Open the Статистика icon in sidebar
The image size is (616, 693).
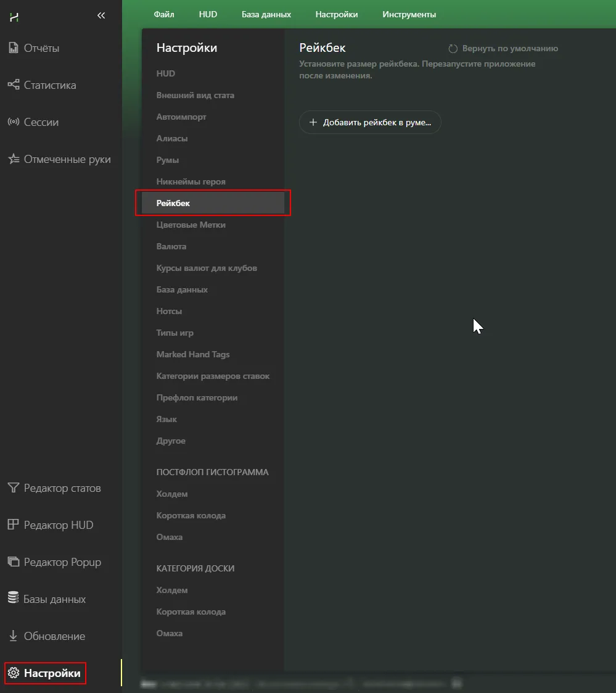coord(14,85)
